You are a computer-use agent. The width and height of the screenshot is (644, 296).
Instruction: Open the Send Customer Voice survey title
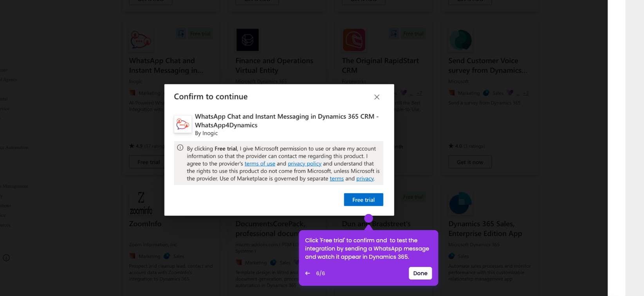coord(487,65)
